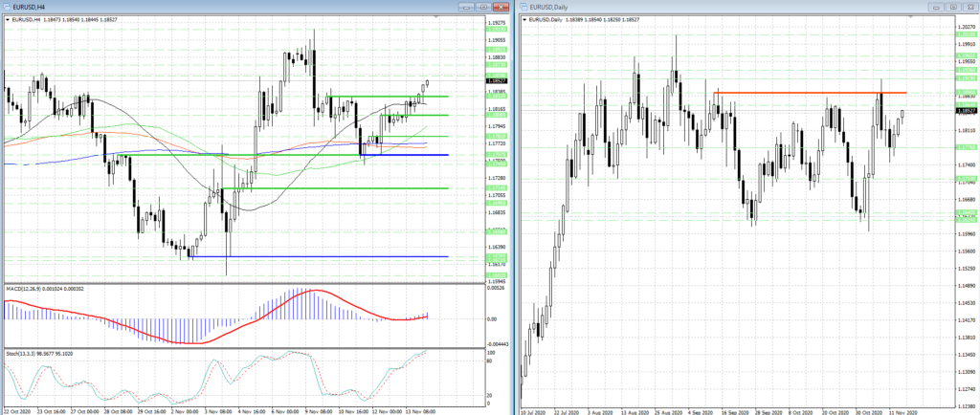980x415 pixels.
Task: Click the black current price tag on H4 scale
Action: click(498, 79)
